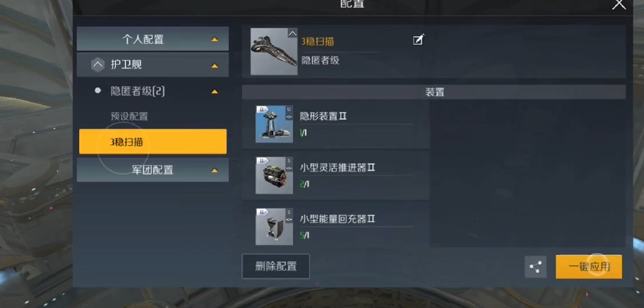Collapse the 个人配置 section arrow

pos(214,40)
